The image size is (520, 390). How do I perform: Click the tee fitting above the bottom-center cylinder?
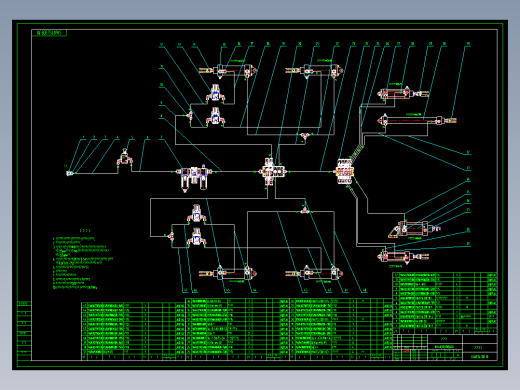pyautogui.click(x=304, y=210)
